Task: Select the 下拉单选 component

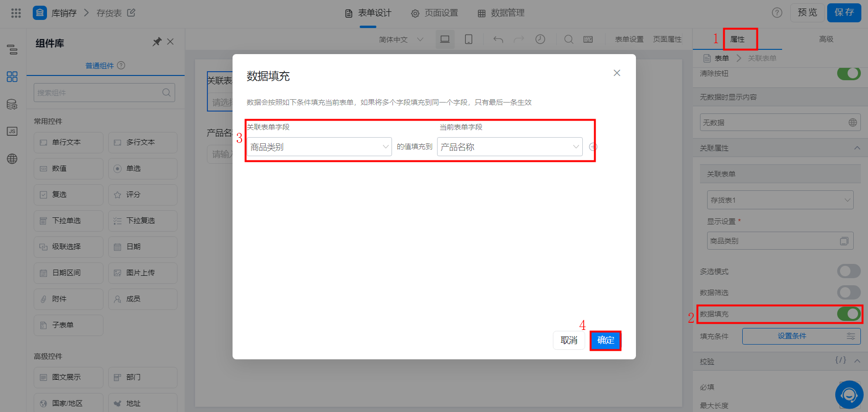Action: coord(68,221)
